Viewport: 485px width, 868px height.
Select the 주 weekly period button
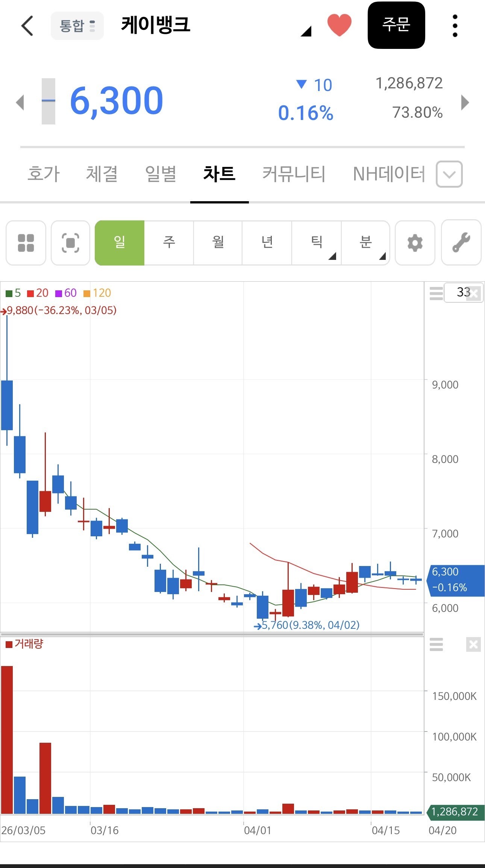pyautogui.click(x=169, y=243)
